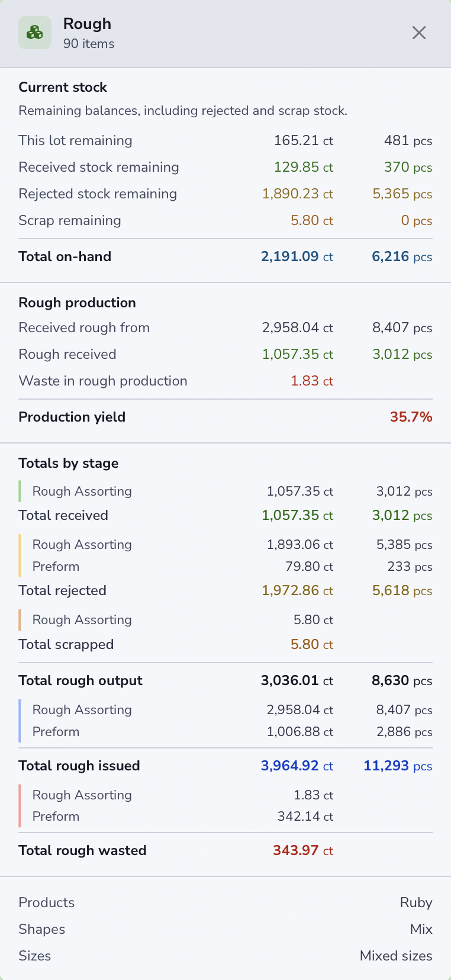Select the 1,972.86 ct total

click(x=298, y=590)
